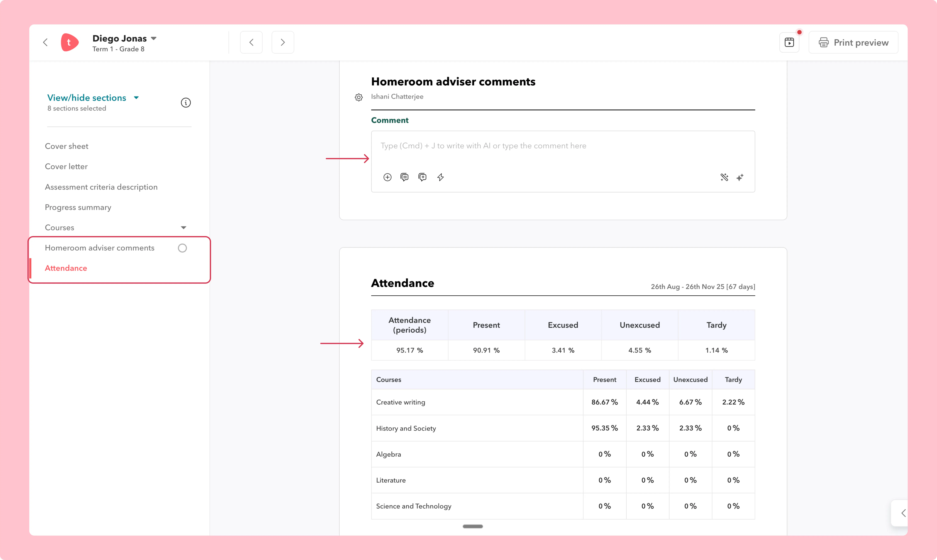
Task: Click the Print preview button
Action: coord(854,42)
